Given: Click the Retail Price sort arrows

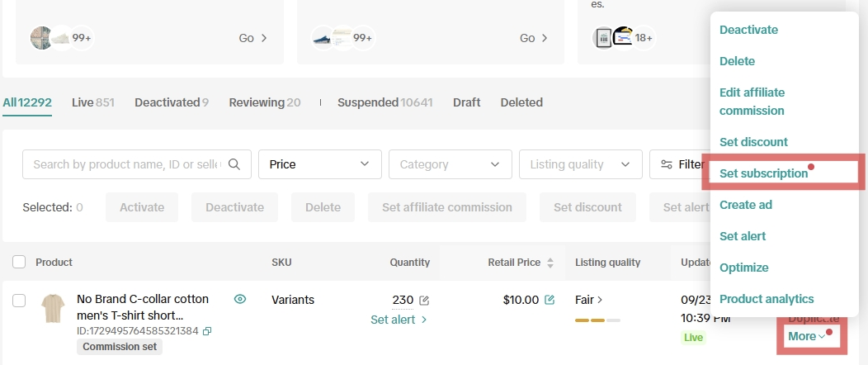Looking at the screenshot, I should pyautogui.click(x=550, y=263).
